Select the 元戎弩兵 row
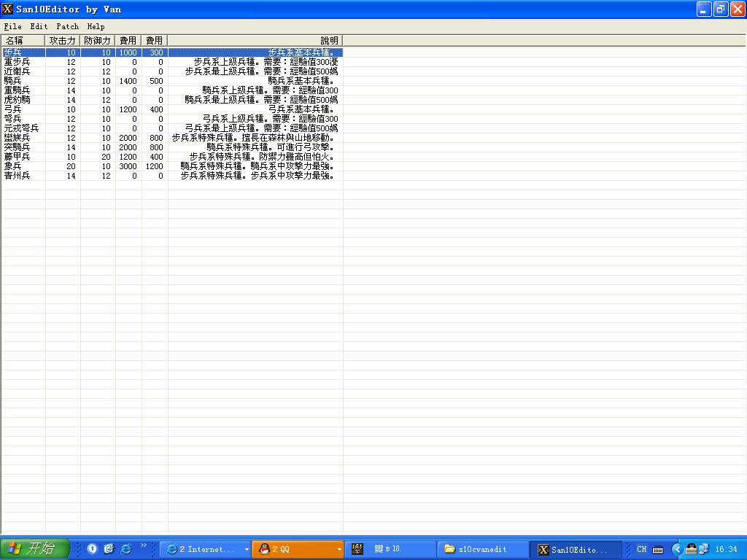 [x=172, y=128]
